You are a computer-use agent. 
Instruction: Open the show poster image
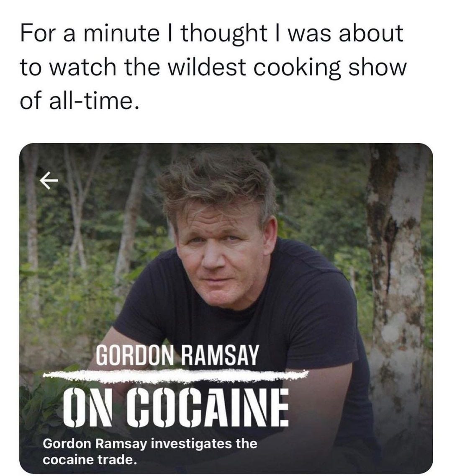tap(226, 308)
